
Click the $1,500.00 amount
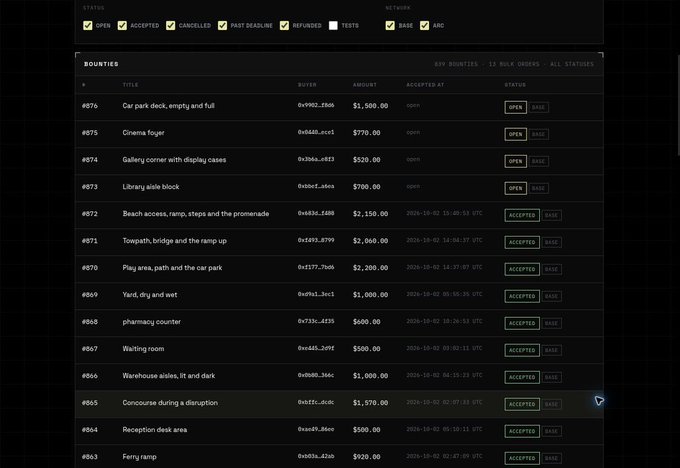tap(370, 106)
